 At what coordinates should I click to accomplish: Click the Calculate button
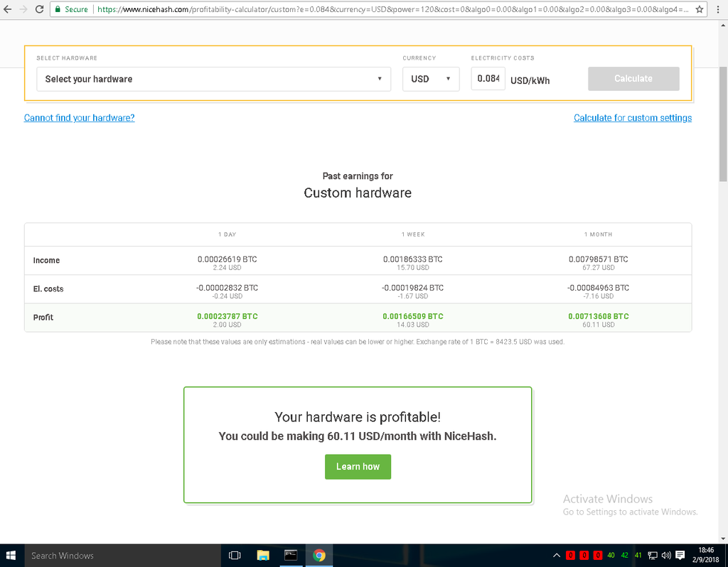coord(633,79)
